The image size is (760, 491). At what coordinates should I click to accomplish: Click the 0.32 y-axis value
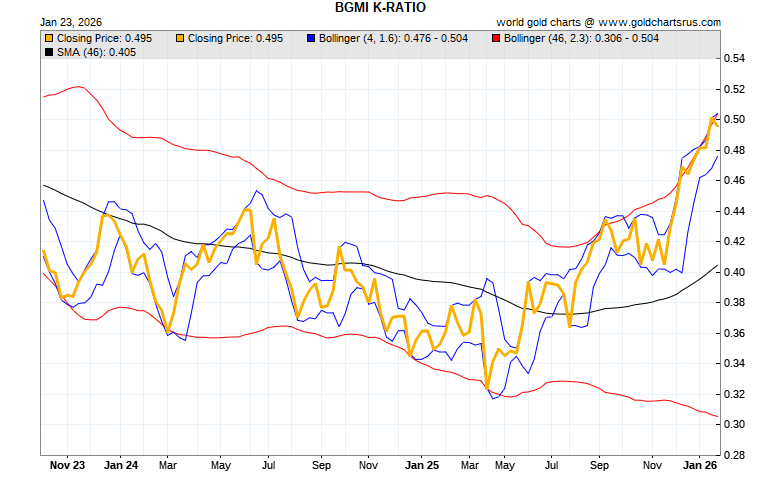point(735,394)
